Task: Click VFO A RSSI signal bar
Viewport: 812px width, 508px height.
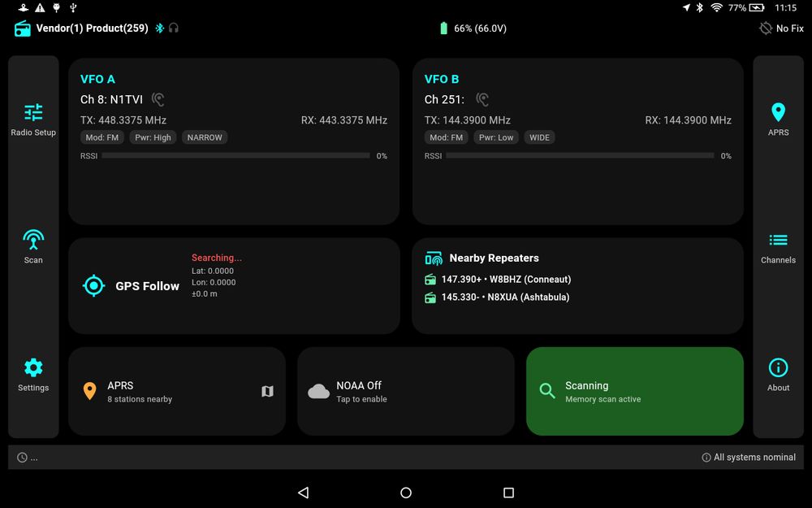Action: pos(235,155)
